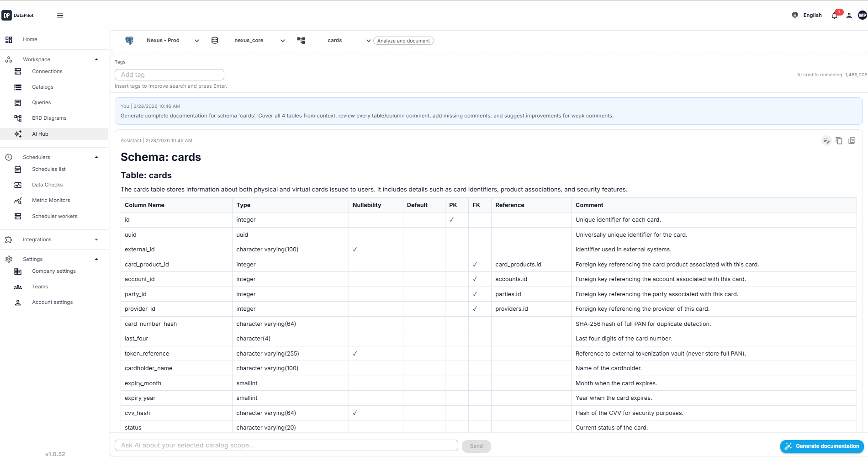The width and height of the screenshot is (868, 457).
Task: Open the person account icon
Action: tap(849, 15)
